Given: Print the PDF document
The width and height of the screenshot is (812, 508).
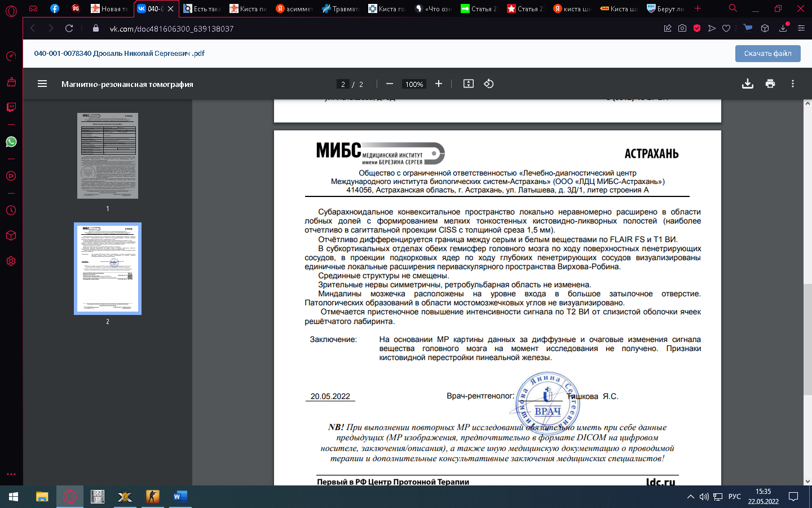Looking at the screenshot, I should [770, 84].
